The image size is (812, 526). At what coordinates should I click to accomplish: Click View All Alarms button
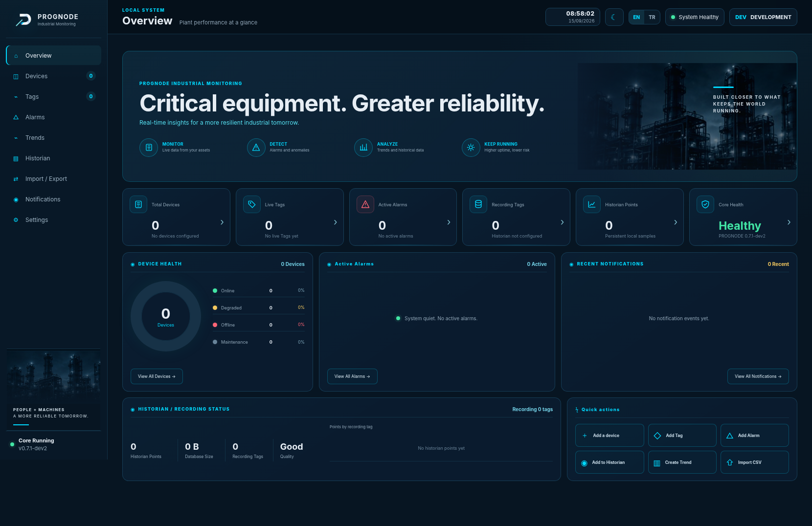tap(352, 376)
